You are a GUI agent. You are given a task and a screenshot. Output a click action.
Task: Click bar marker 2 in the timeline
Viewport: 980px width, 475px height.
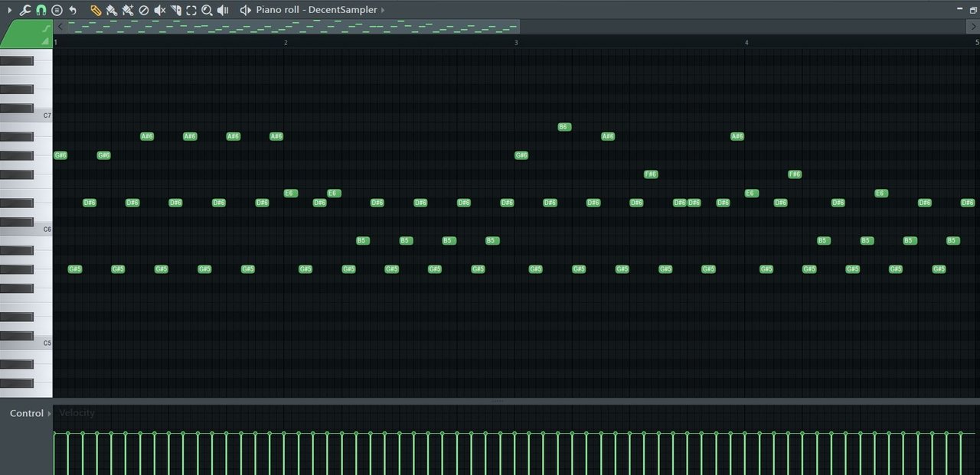(286, 42)
